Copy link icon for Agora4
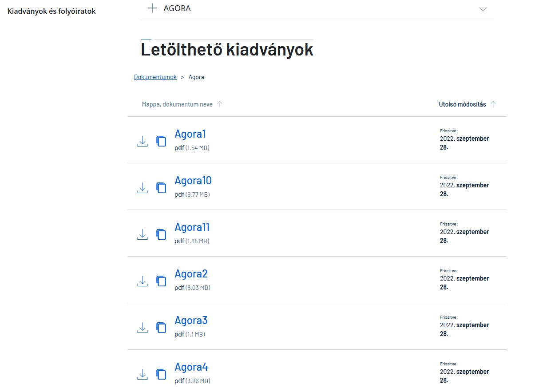This screenshot has width=539, height=392. 161,374
